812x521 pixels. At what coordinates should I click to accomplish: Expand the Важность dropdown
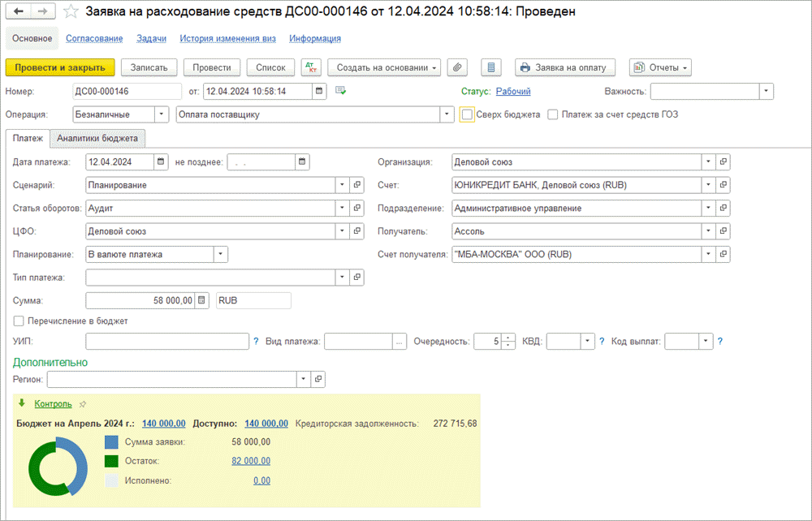(x=766, y=92)
